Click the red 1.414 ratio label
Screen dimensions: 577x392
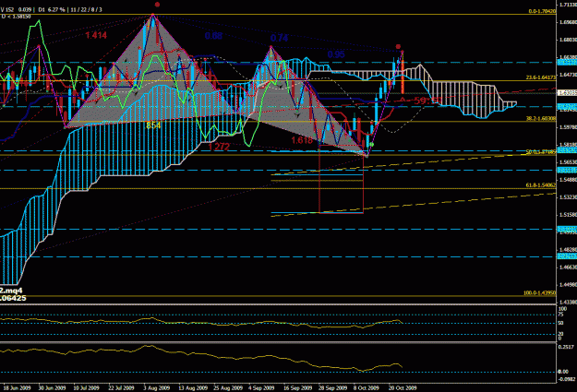pyautogui.click(x=96, y=35)
